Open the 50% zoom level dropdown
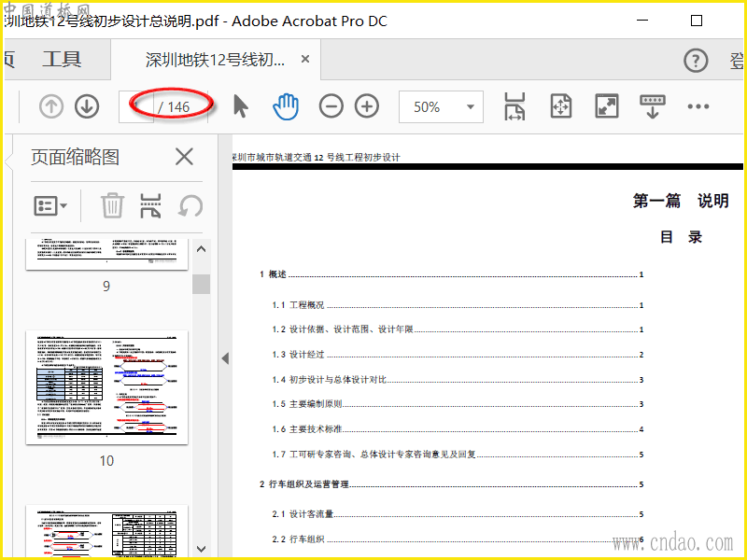The width and height of the screenshot is (747, 560). [441, 106]
